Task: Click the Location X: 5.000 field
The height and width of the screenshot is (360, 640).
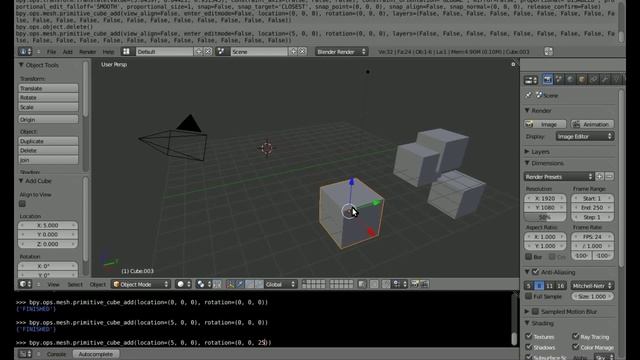Action: click(48, 225)
